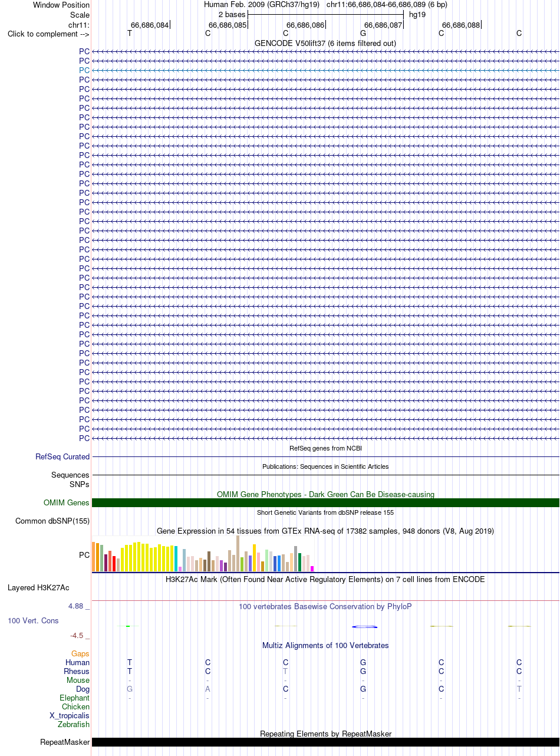Open the GTEx 'Gene Expression in 54 tissues' title
Screen dimensions: 560x756
coord(325,531)
